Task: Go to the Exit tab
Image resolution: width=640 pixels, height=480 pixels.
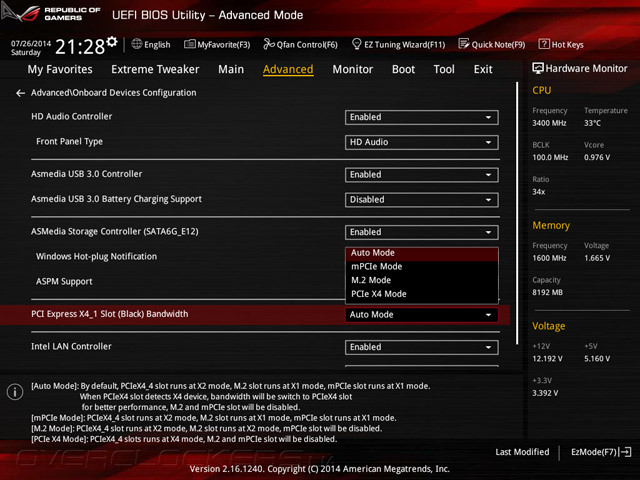Action: point(483,69)
